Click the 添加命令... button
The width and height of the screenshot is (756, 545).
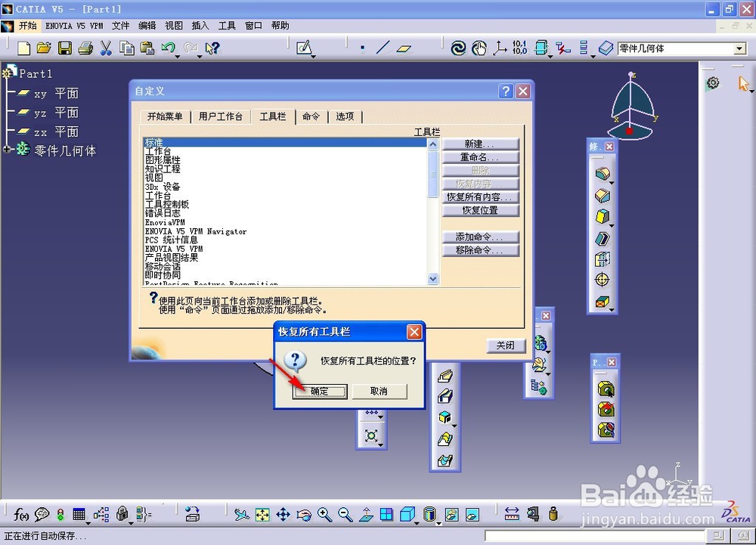point(480,237)
